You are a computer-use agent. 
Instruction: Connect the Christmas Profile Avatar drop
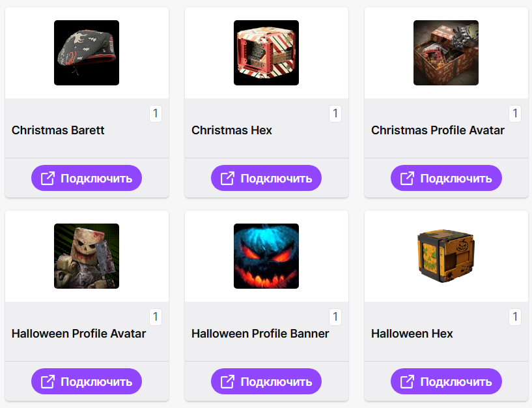446,178
